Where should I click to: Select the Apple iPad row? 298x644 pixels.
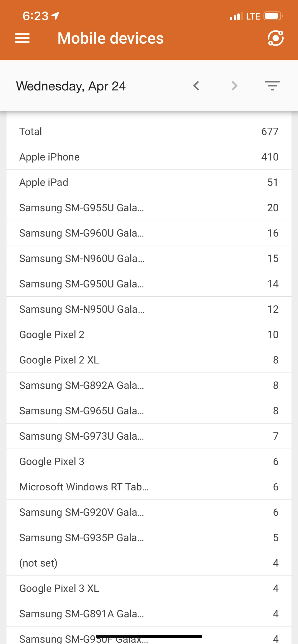click(x=149, y=182)
